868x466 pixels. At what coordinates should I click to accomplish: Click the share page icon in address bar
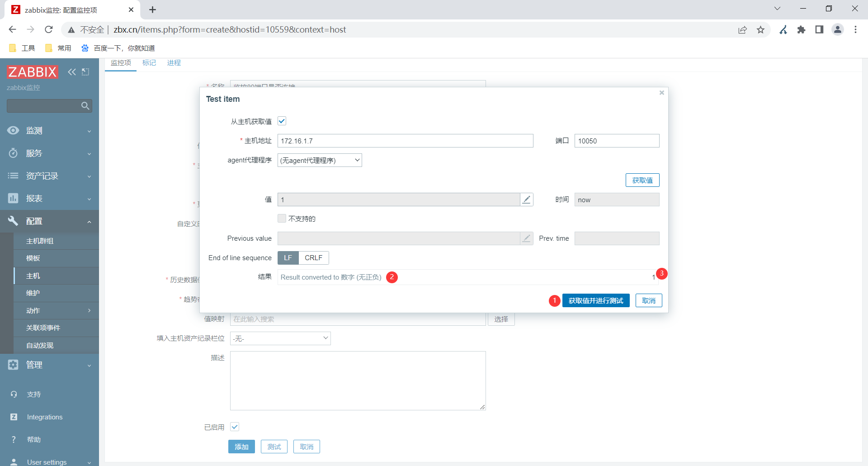click(742, 30)
